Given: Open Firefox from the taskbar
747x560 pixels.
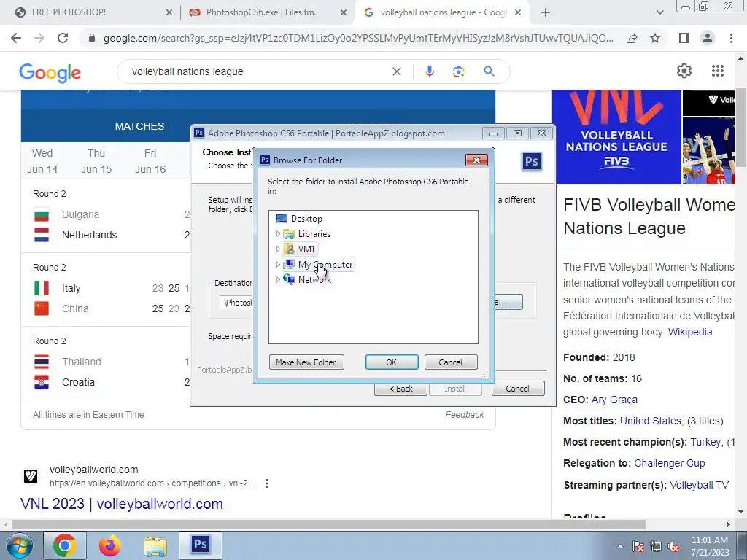Looking at the screenshot, I should point(110,545).
